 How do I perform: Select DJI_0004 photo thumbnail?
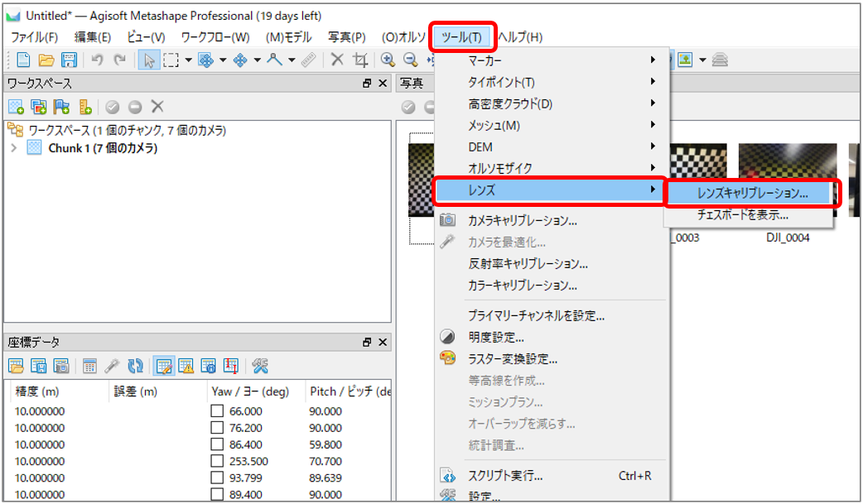(x=788, y=180)
